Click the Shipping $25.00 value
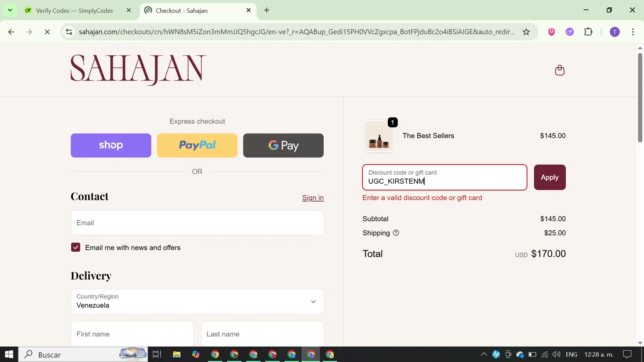The height and width of the screenshot is (362, 644). [x=555, y=233]
